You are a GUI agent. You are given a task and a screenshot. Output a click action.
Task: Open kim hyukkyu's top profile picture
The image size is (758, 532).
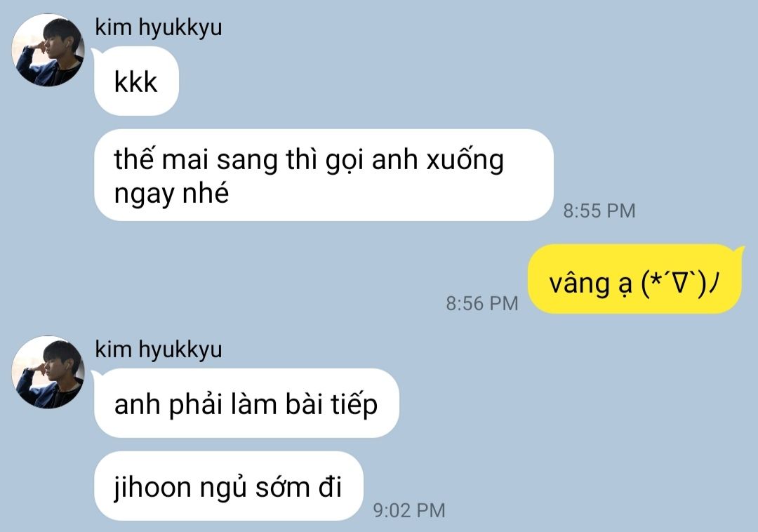[x=48, y=51]
